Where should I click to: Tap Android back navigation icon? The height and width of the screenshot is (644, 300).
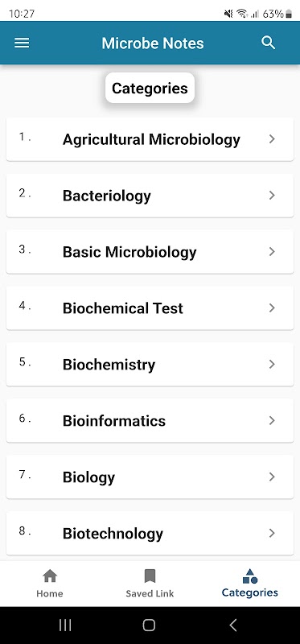click(x=232, y=625)
